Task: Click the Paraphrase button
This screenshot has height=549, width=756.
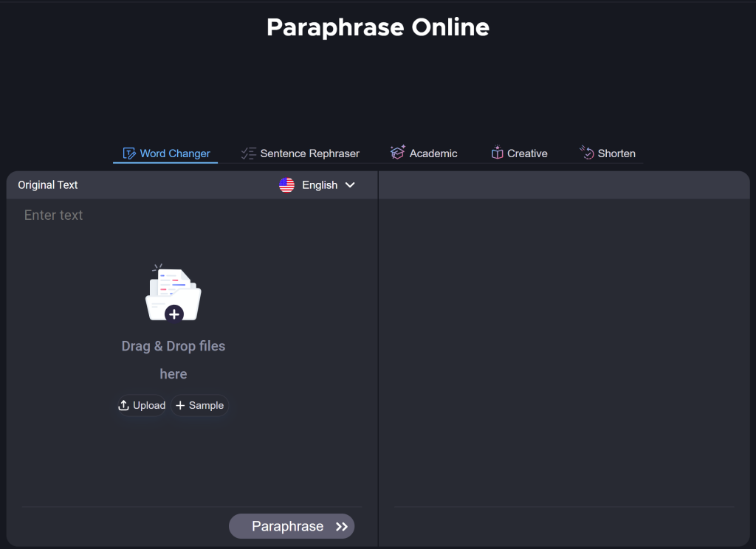Action: pos(292,526)
